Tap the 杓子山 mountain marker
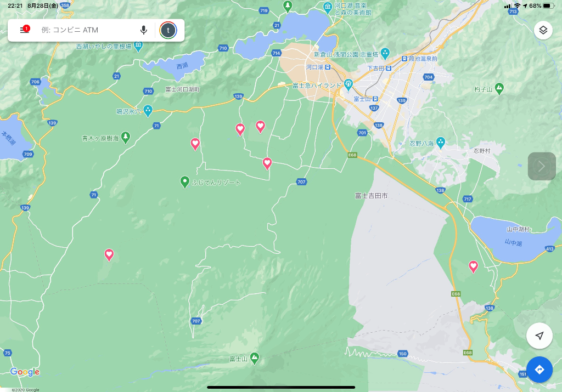The width and height of the screenshot is (562, 392). (499, 88)
